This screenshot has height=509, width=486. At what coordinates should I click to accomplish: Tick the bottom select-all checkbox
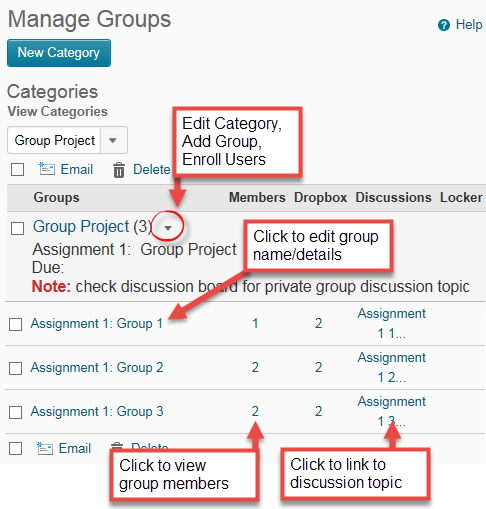pos(16,448)
